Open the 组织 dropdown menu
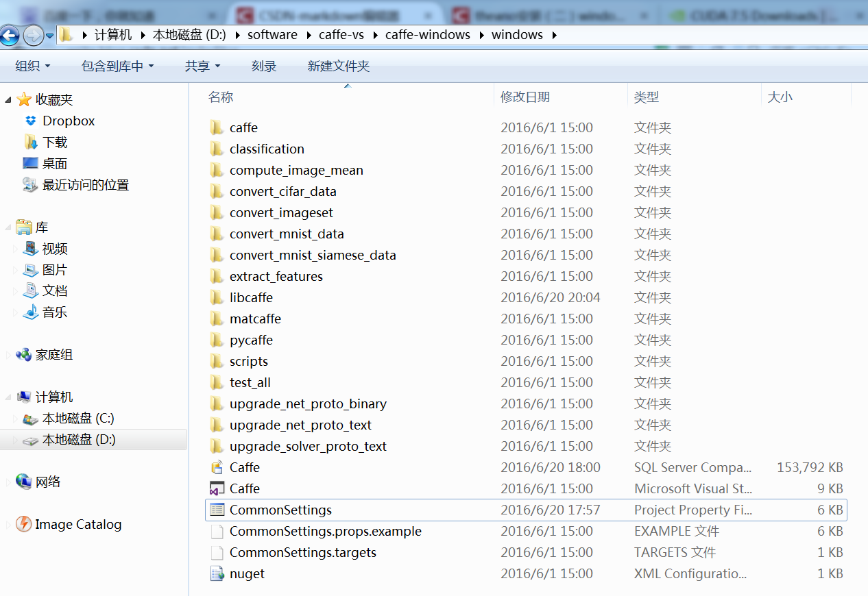The width and height of the screenshot is (868, 596). coord(33,66)
